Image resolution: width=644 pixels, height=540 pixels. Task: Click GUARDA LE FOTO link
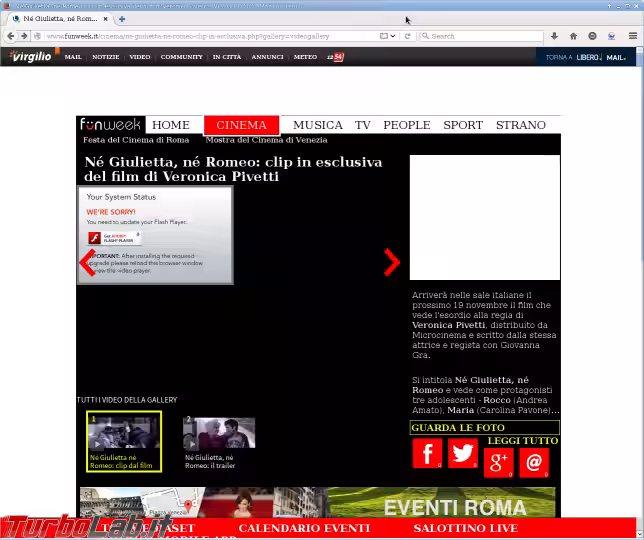[x=457, y=428]
